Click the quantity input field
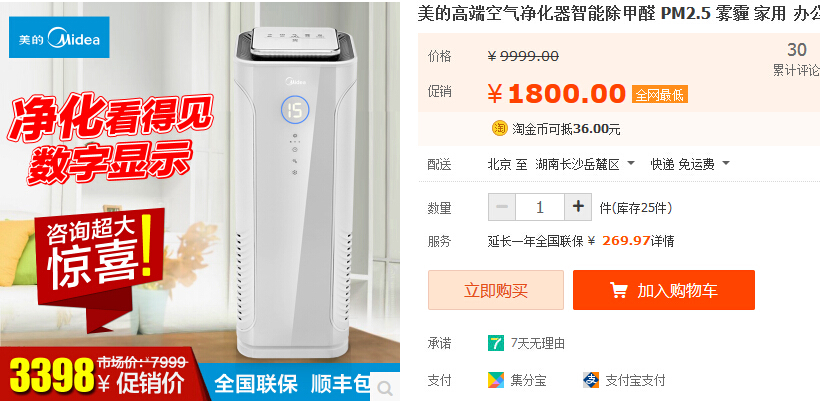 (x=540, y=207)
